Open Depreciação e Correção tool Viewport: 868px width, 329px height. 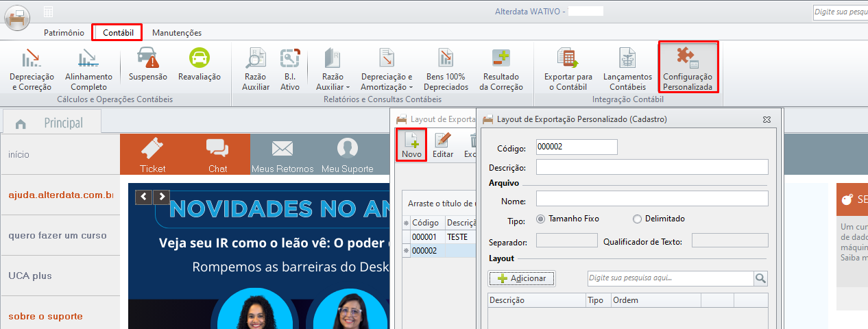point(32,69)
